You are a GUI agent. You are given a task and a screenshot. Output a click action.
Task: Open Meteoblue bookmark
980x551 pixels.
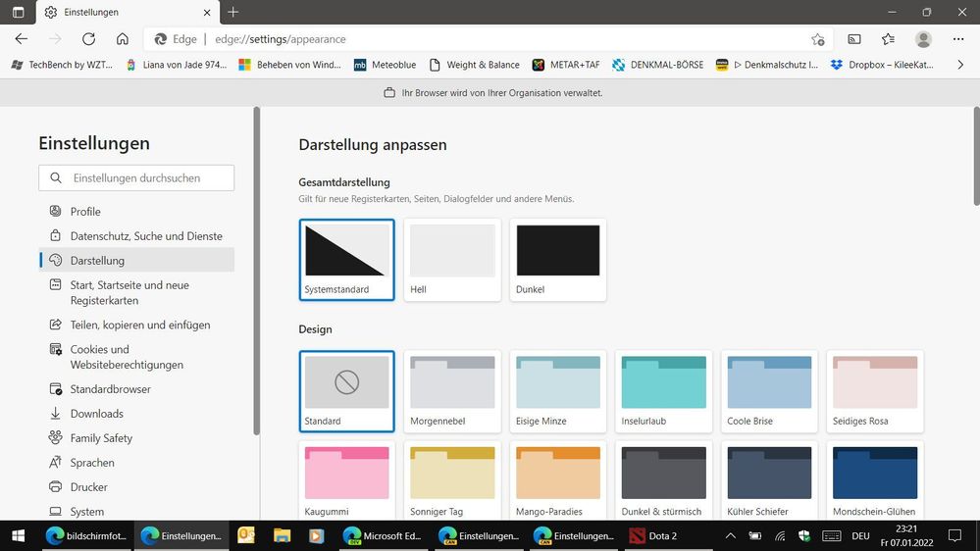point(385,65)
